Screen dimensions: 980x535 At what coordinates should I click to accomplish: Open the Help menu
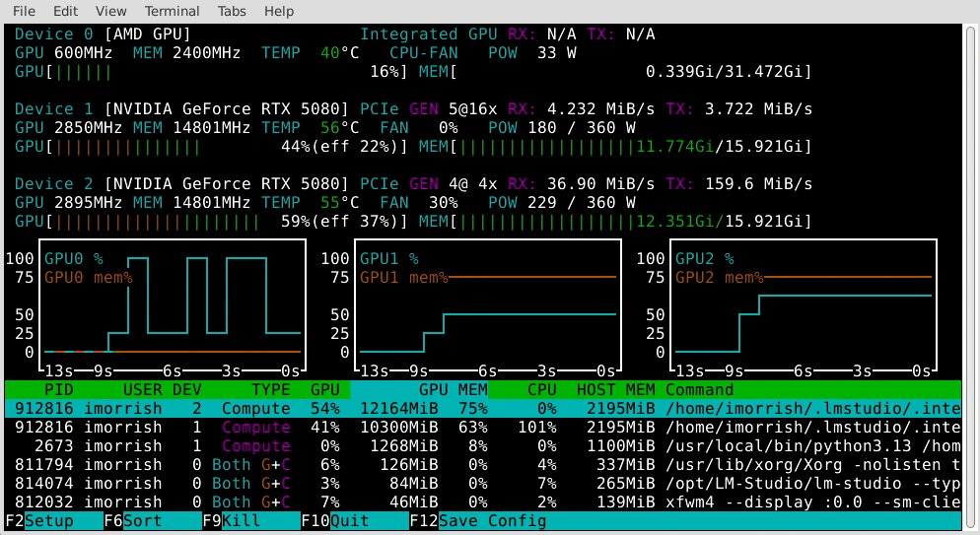point(279,11)
